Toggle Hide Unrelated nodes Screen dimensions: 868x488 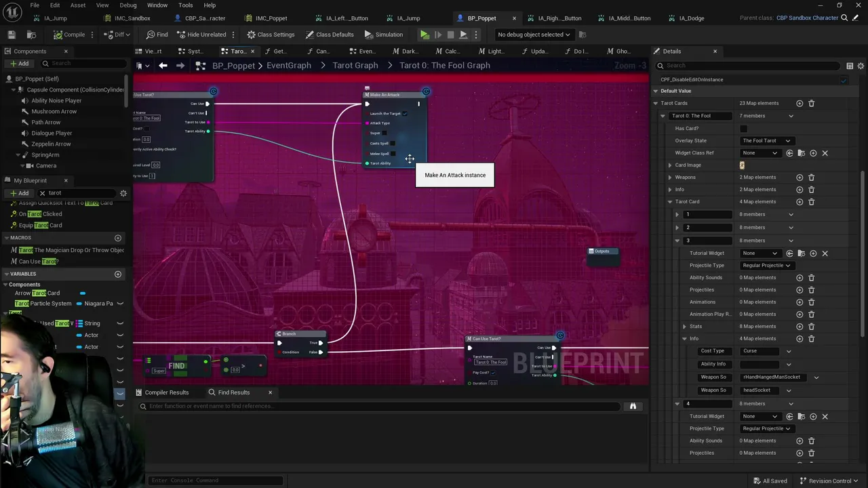(x=201, y=35)
